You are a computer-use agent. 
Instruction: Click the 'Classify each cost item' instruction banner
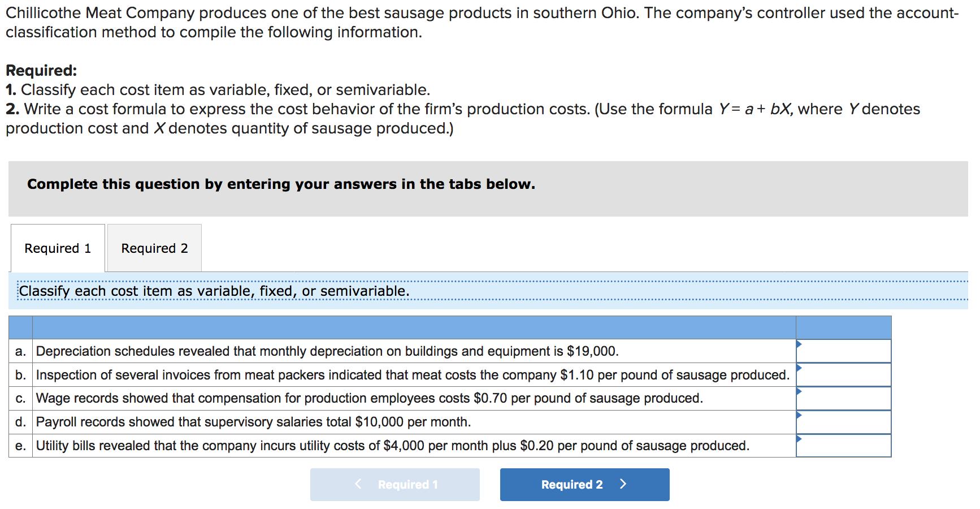coord(489,291)
